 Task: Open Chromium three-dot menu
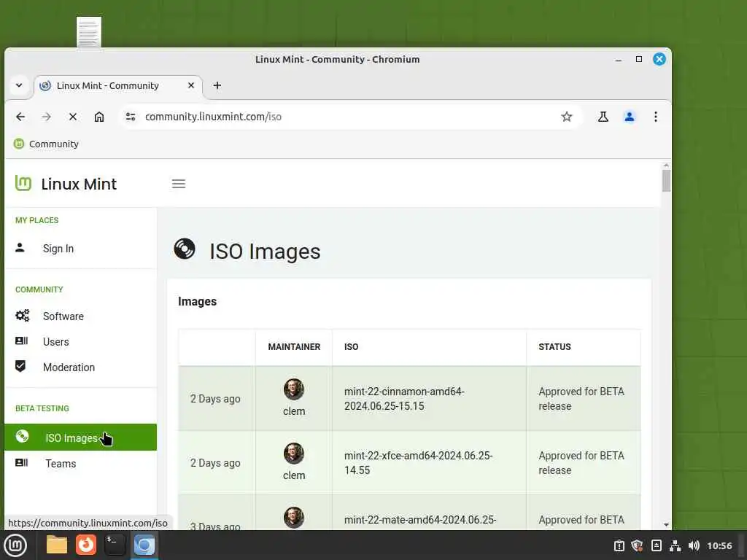pos(656,117)
